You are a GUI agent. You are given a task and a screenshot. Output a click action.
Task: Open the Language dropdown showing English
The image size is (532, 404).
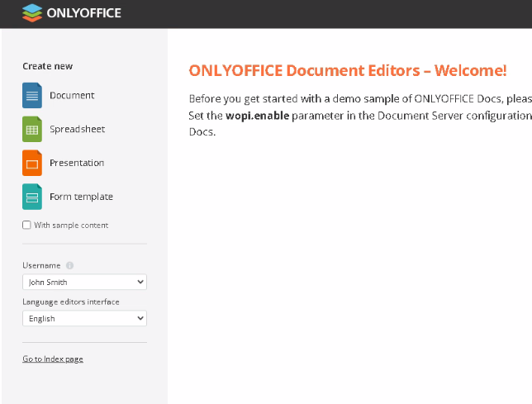pyautogui.click(x=84, y=318)
